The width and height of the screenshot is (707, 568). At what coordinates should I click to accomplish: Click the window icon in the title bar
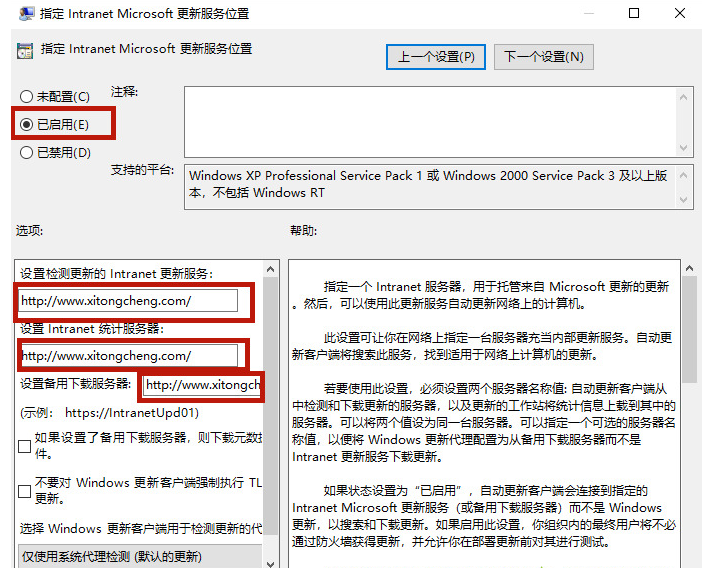tap(24, 14)
